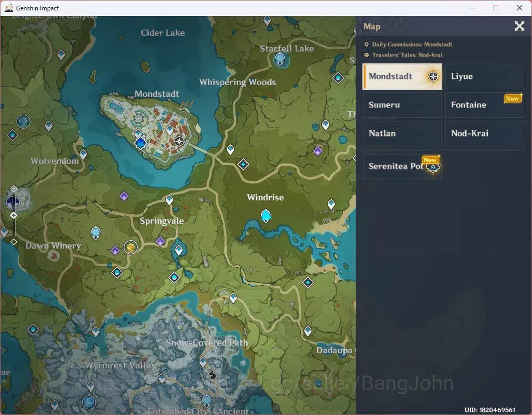Screen dimensions: 532x415
Task: Select the teleport waypoint left of the player marker
Action: pyautogui.click(x=170, y=130)
